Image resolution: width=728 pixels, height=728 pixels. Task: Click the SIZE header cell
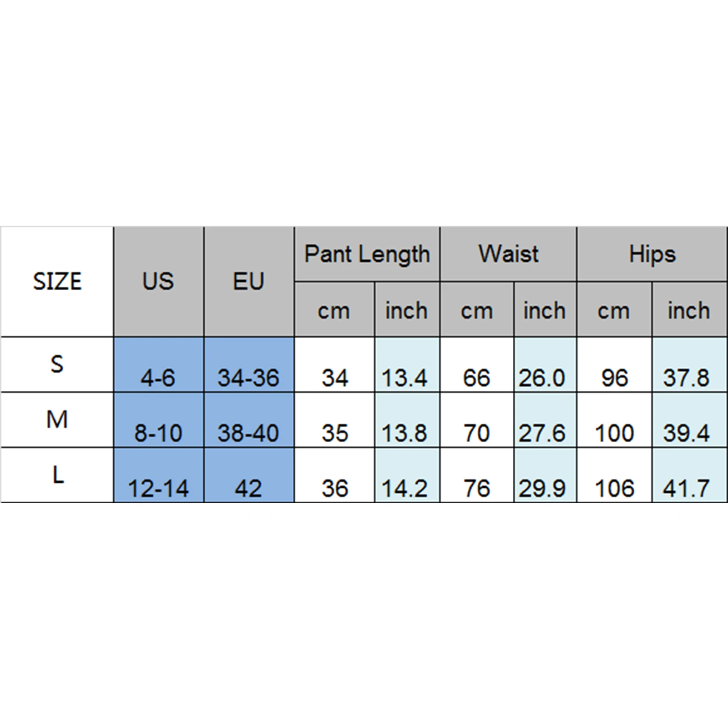(57, 281)
